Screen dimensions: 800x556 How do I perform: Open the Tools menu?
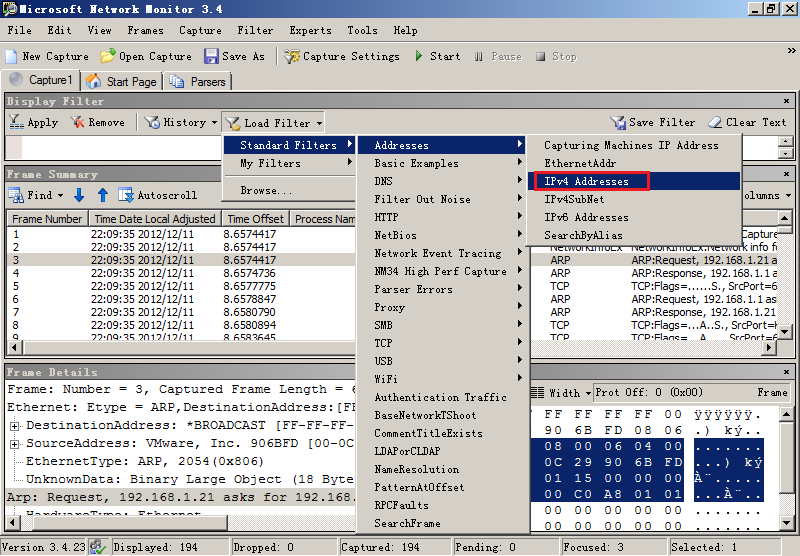click(x=362, y=30)
